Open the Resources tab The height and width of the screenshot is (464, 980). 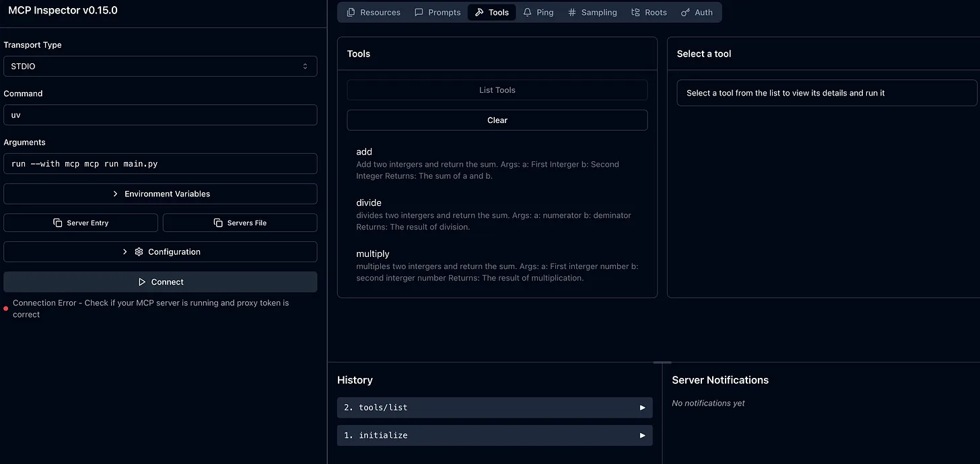click(374, 12)
